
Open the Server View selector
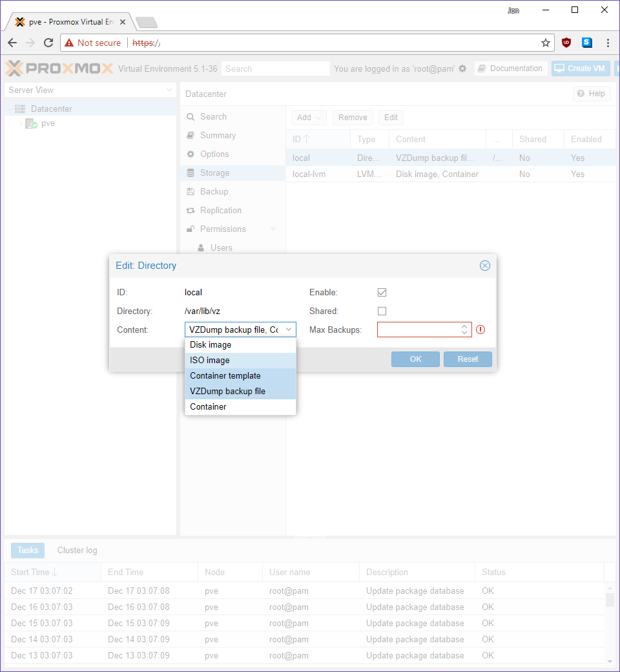click(x=90, y=90)
